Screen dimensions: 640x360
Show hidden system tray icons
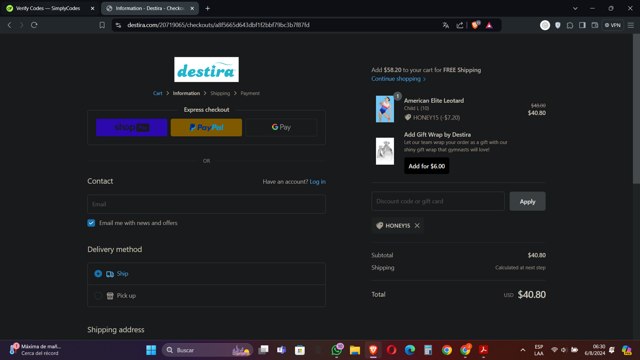click(523, 350)
